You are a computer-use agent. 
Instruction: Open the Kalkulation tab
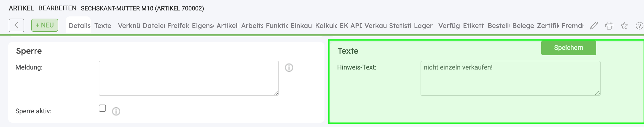pyautogui.click(x=326, y=26)
